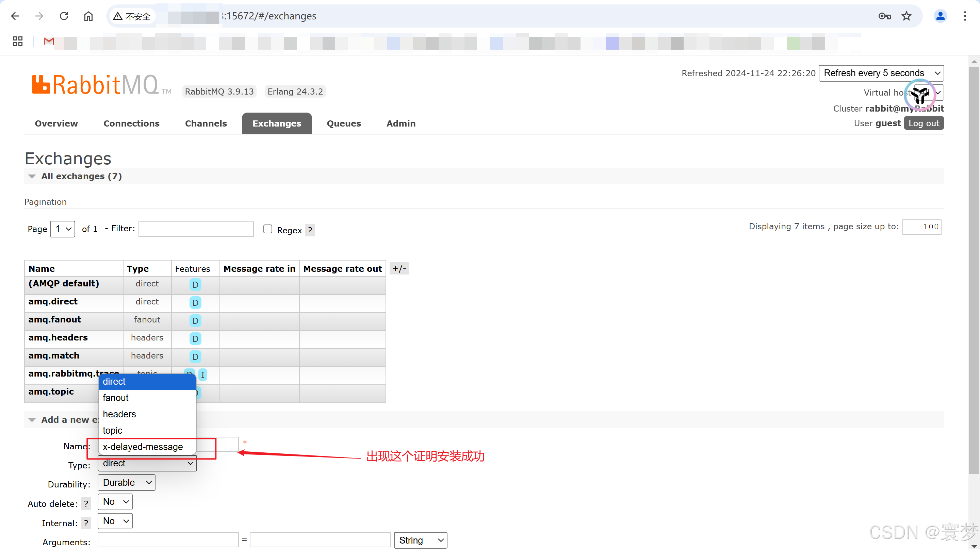The height and width of the screenshot is (549, 980).
Task: Click the durable 'D' icon for amq.direct
Action: (x=195, y=302)
